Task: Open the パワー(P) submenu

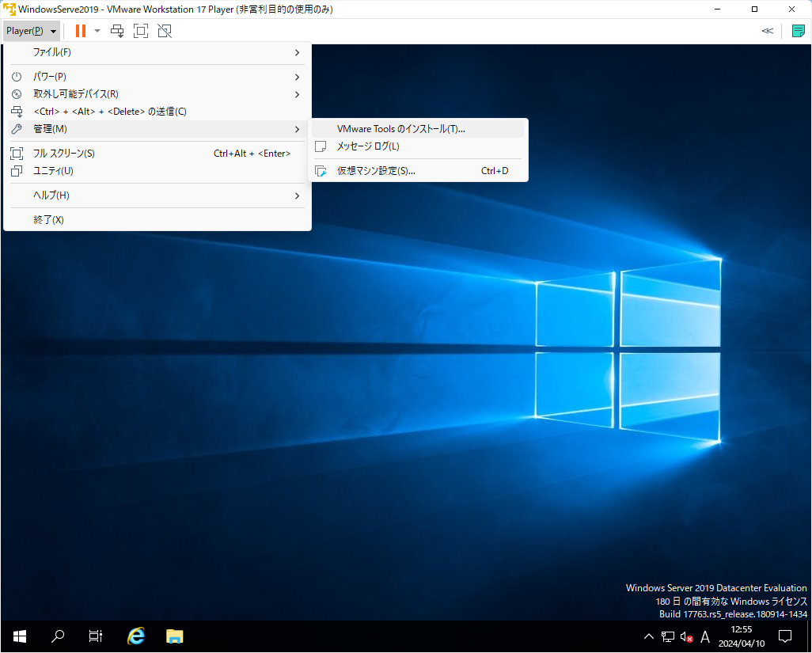Action: click(x=157, y=77)
